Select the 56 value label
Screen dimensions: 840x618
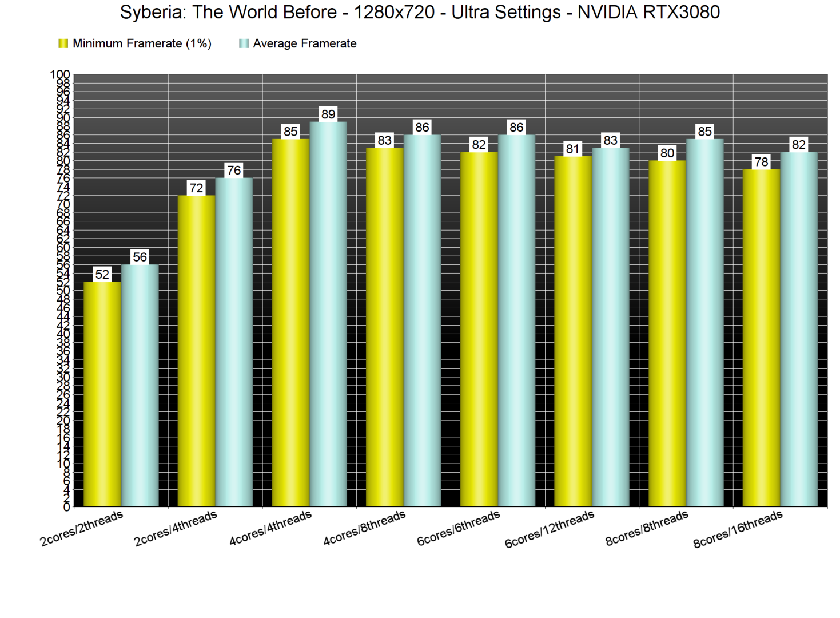(140, 257)
